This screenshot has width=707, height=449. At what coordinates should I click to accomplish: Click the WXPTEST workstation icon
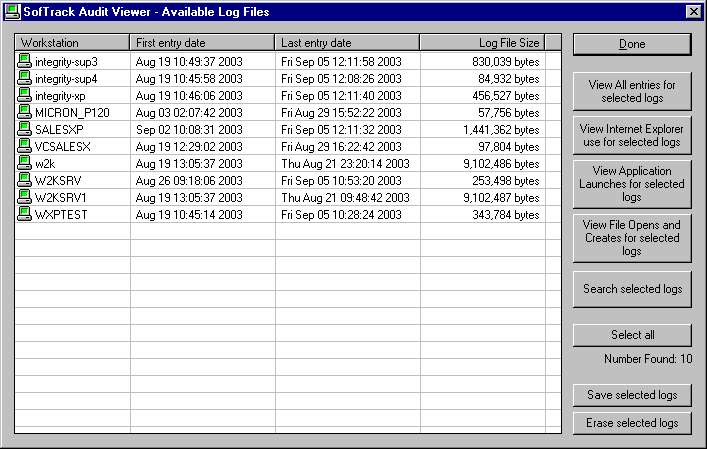tap(24, 214)
